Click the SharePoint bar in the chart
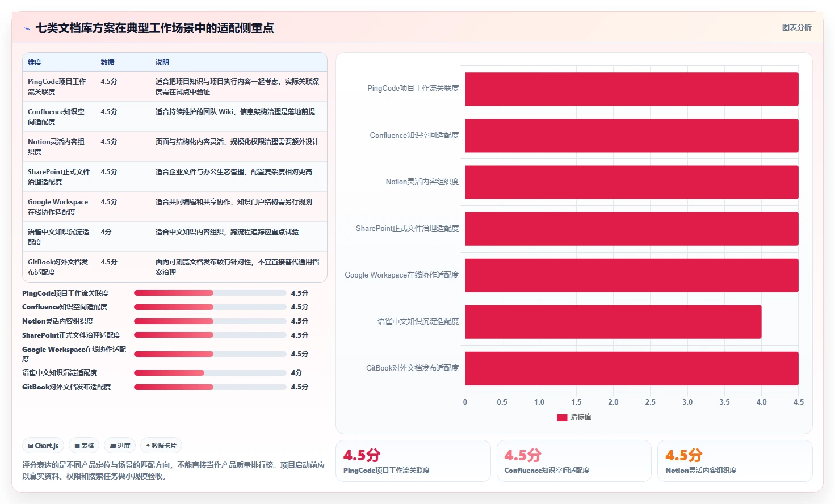Viewport: 835px width, 504px height. [x=632, y=228]
